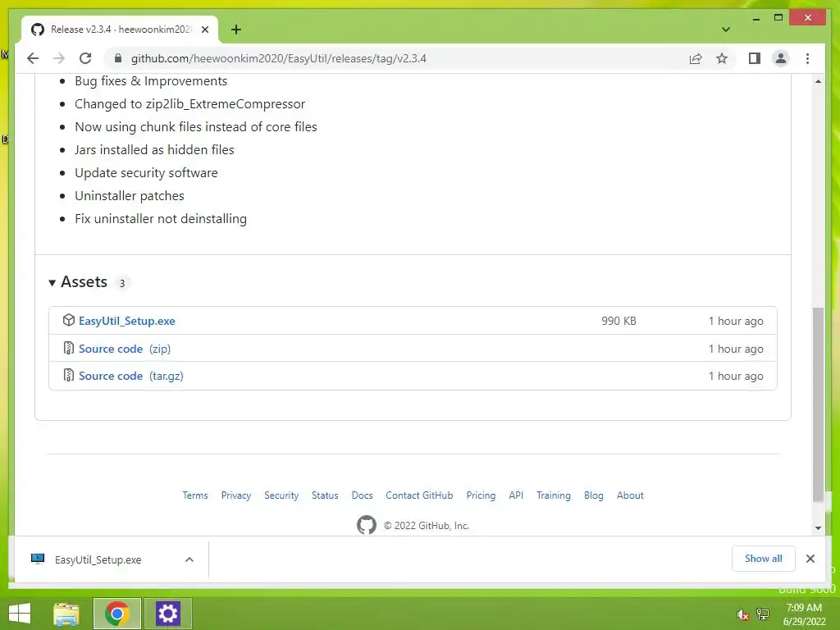This screenshot has width=840, height=630.
Task: Click the archive icon next to Source code (tar.gz)
Action: click(x=69, y=376)
